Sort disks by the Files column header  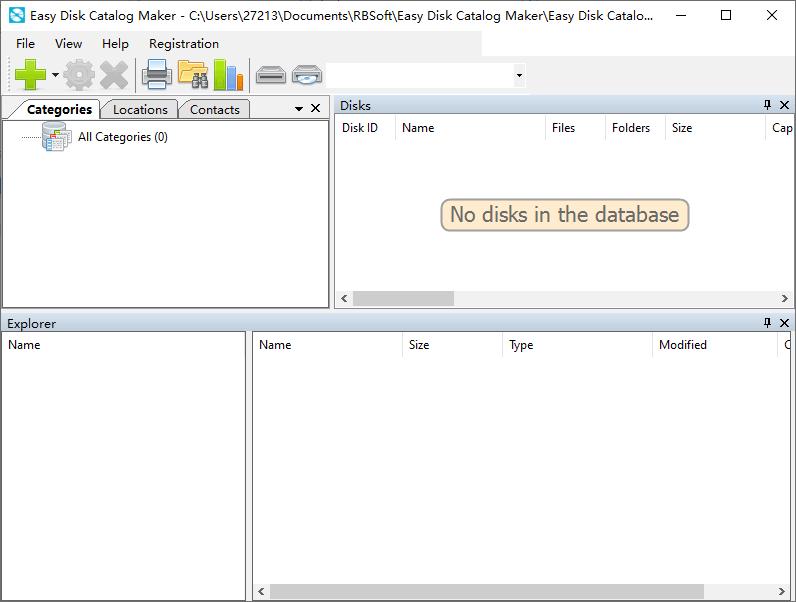[563, 128]
